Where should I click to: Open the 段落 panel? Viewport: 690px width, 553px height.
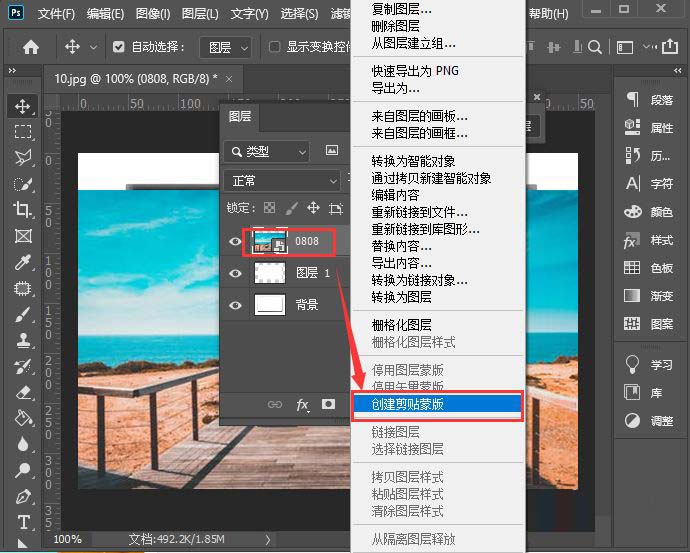(650, 100)
